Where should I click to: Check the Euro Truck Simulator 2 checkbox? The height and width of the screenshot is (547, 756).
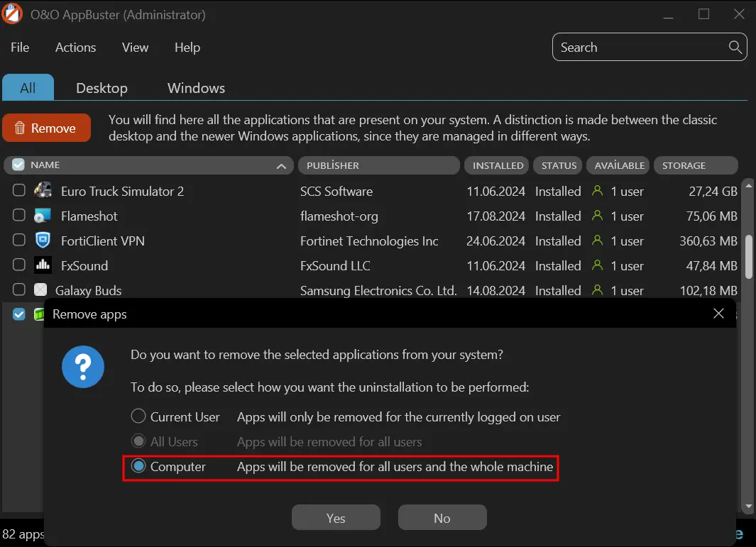click(18, 190)
